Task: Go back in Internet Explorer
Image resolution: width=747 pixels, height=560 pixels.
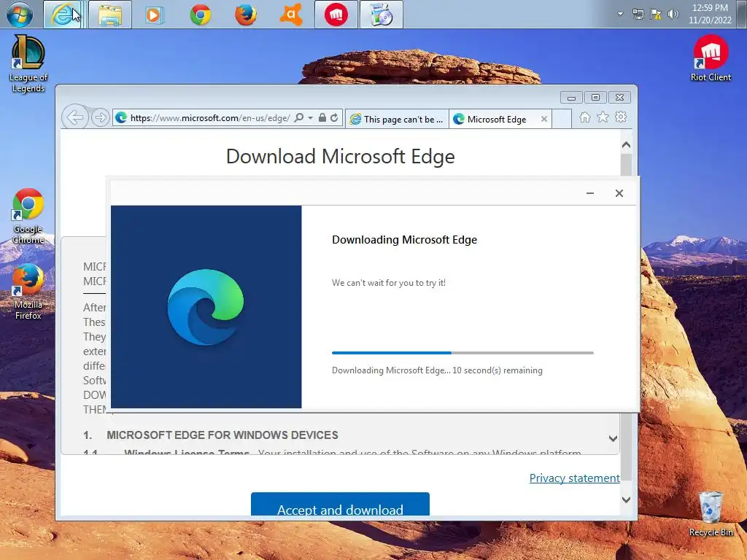Action: pyautogui.click(x=75, y=117)
